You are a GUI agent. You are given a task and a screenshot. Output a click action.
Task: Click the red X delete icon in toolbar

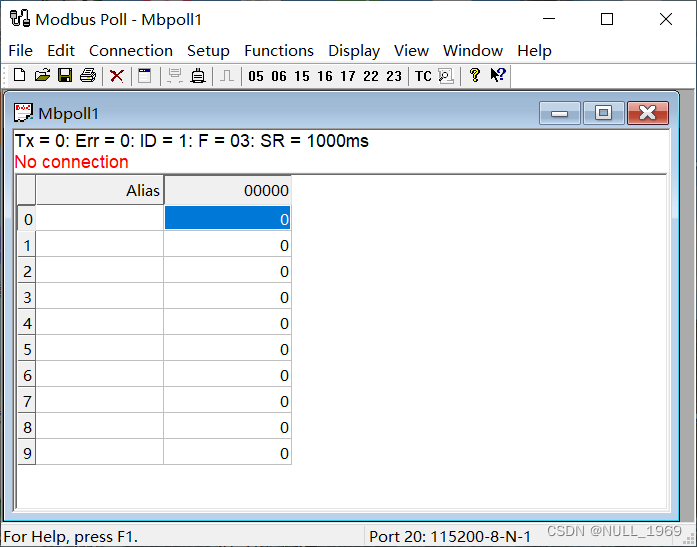(117, 76)
